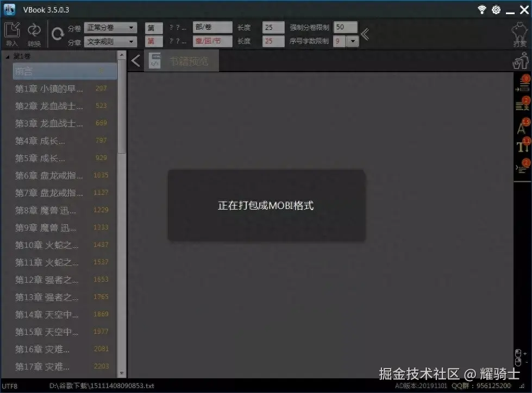532x393 pixels.
Task: Click the 2203 count beside 第17章
Action: 101,366
